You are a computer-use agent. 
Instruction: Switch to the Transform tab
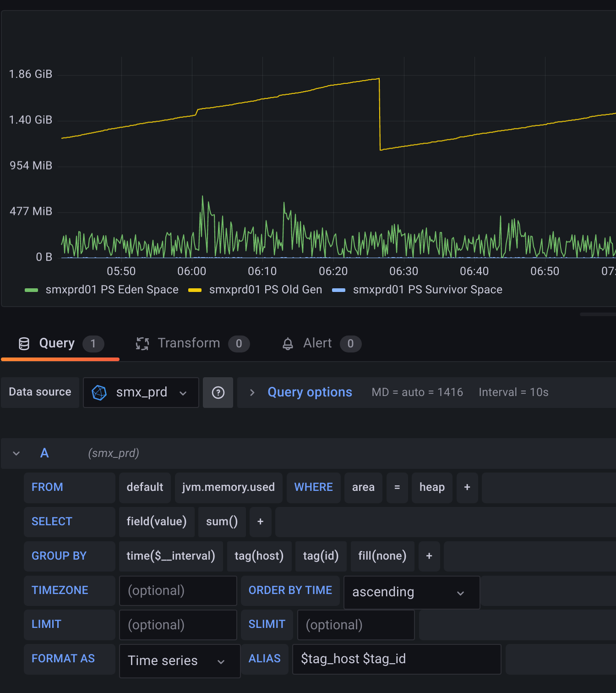tap(192, 343)
